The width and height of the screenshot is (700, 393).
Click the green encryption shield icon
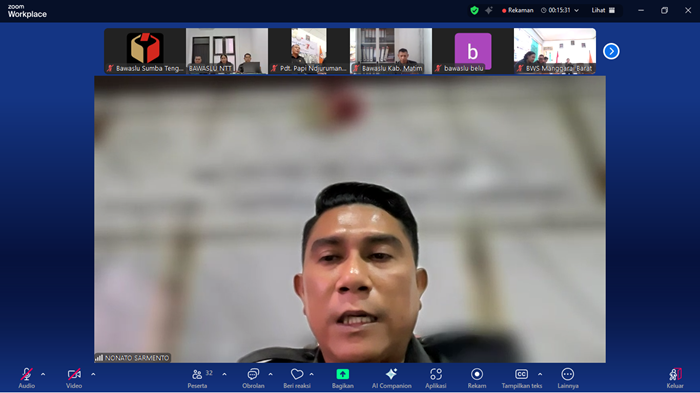475,10
